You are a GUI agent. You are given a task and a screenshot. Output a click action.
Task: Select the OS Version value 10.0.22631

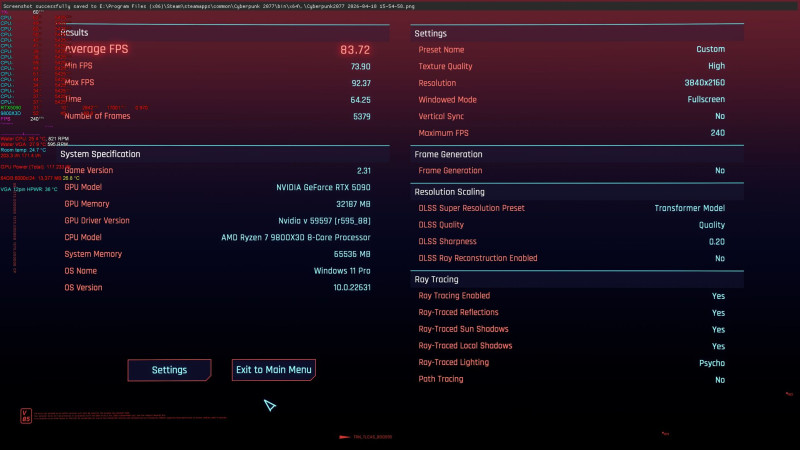click(x=352, y=287)
